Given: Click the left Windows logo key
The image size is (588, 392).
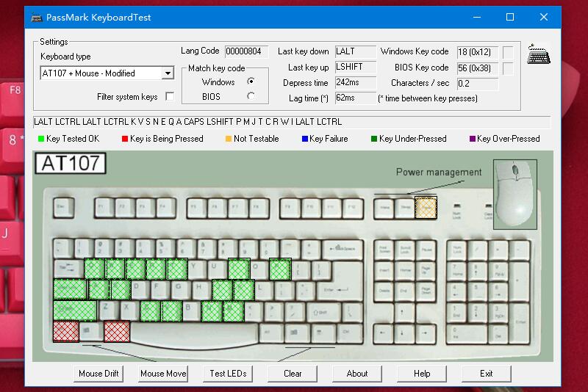Looking at the screenshot, I should pos(91,331).
